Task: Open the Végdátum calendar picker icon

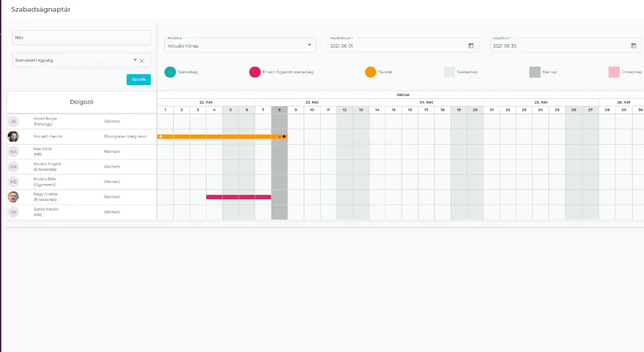Action: click(x=633, y=46)
